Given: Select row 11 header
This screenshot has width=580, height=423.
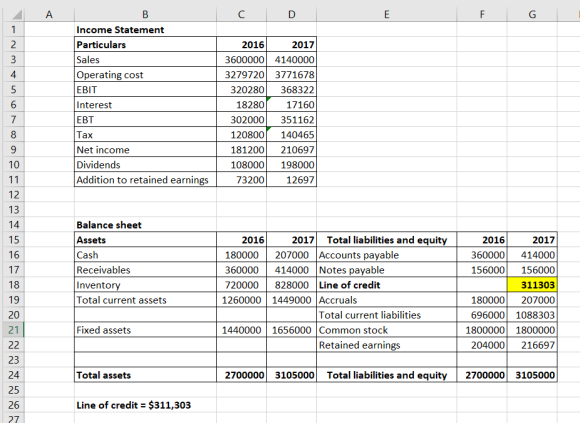Looking at the screenshot, I should 13,180.
